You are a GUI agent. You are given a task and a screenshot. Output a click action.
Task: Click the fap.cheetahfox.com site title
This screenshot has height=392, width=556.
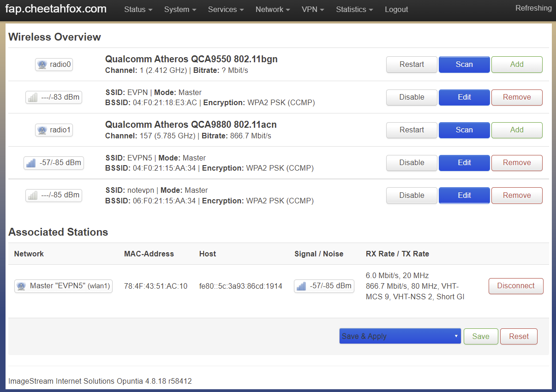coord(56,9)
